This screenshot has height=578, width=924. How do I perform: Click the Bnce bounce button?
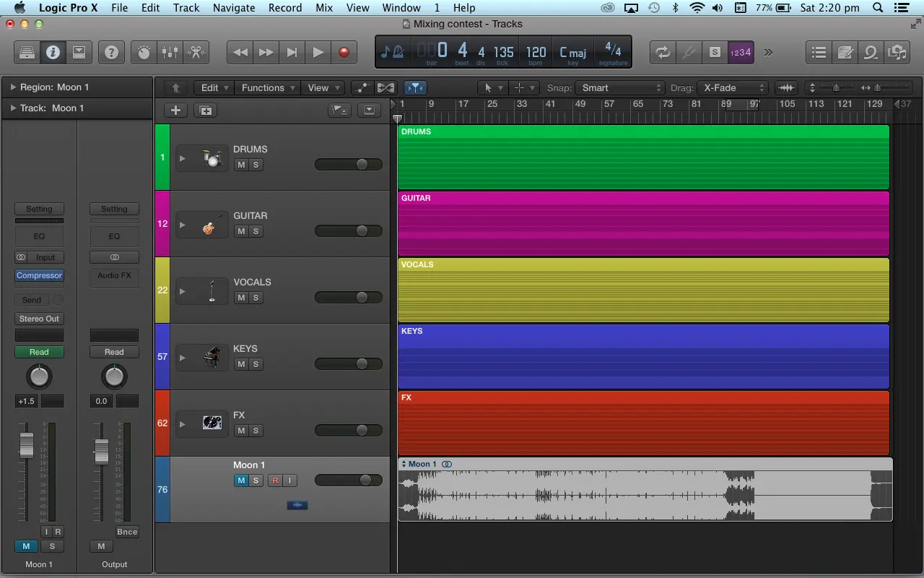(127, 532)
